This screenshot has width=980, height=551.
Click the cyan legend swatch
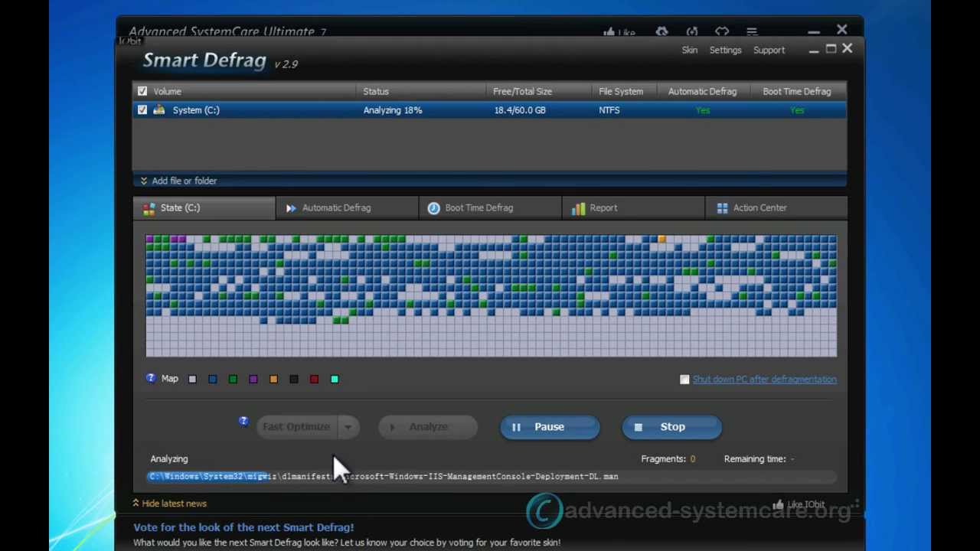[335, 379]
